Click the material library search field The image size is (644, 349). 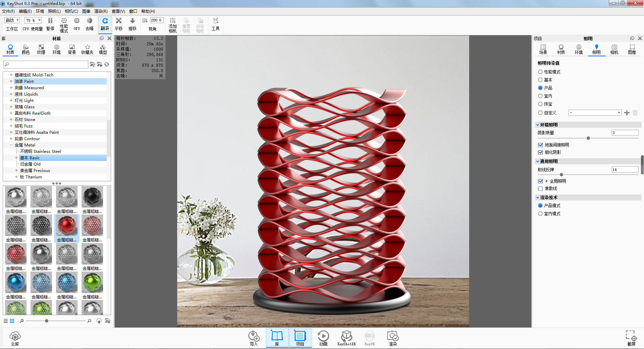coord(46,64)
